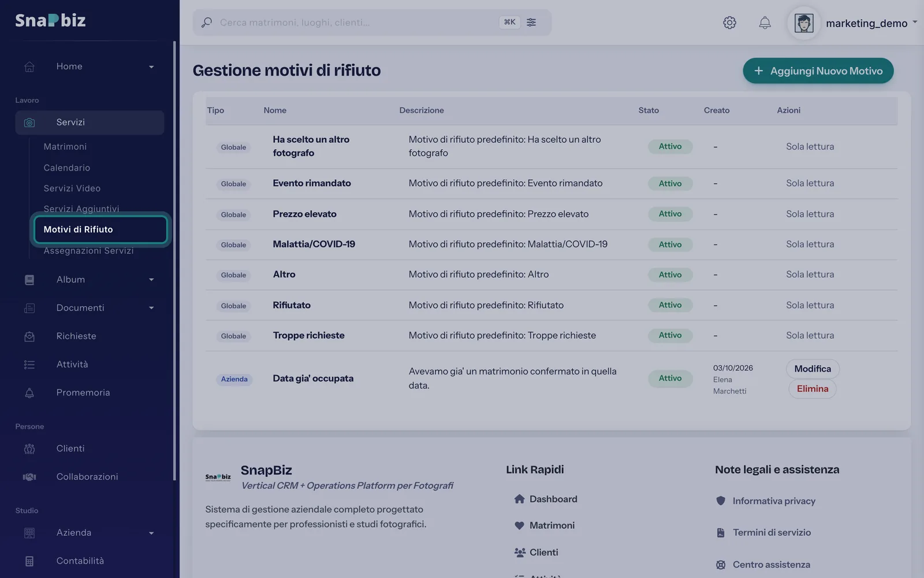Click the Clienti people icon
This screenshot has height=578, width=924.
click(29, 449)
